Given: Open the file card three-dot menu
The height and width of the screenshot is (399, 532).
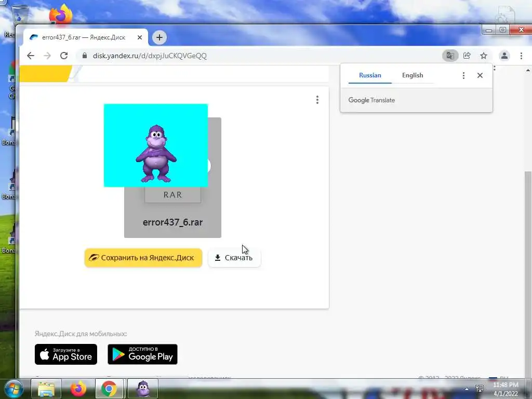Looking at the screenshot, I should [317, 100].
